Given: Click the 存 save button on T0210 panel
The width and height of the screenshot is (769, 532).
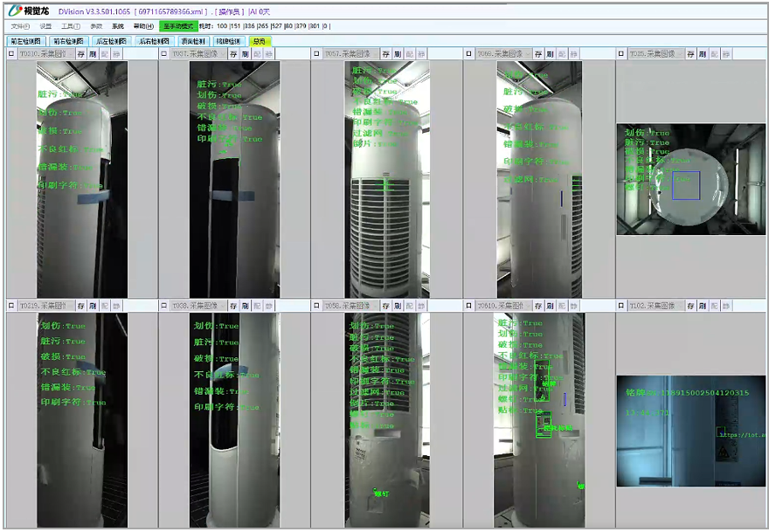Looking at the screenshot, I should tap(80, 54).
